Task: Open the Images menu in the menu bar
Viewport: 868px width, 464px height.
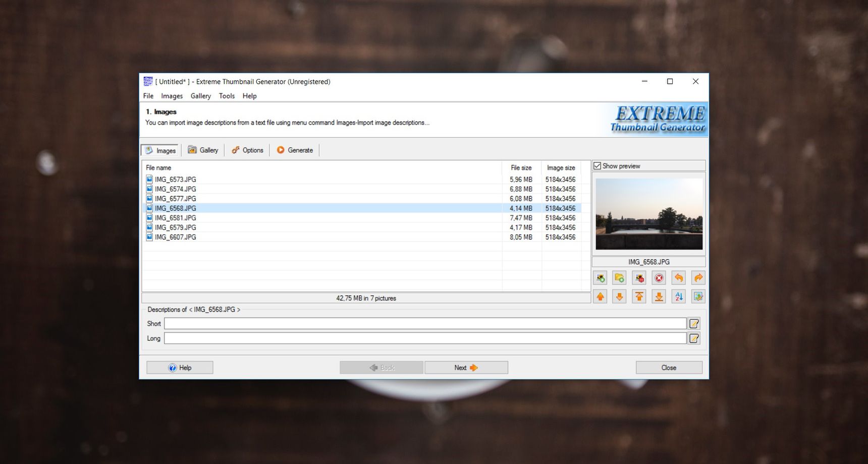Action: coord(172,96)
